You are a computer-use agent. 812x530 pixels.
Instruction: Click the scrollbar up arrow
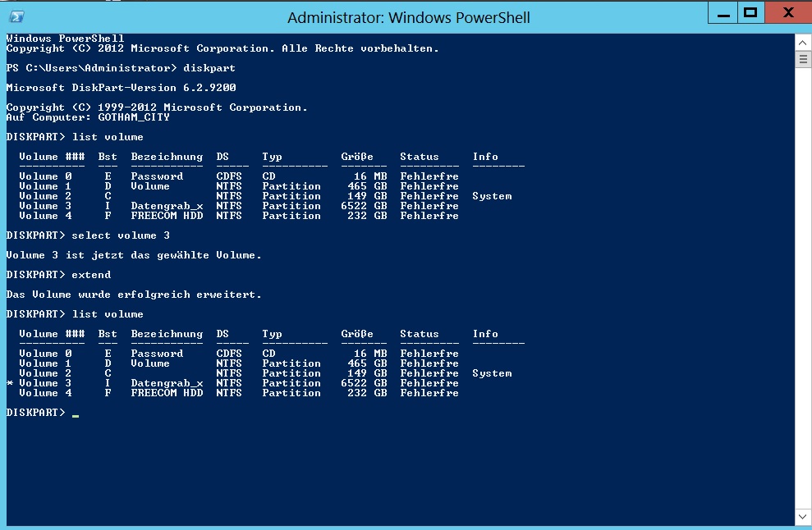click(x=802, y=43)
